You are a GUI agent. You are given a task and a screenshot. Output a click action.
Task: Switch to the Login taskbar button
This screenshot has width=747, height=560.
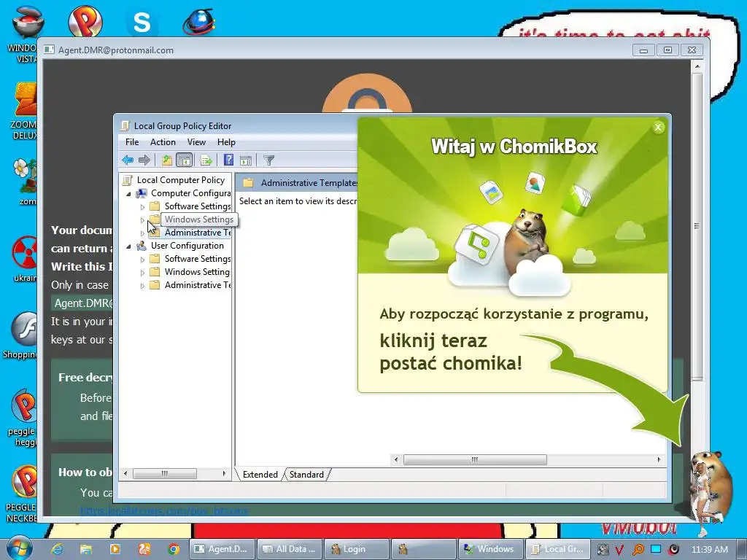356,549
